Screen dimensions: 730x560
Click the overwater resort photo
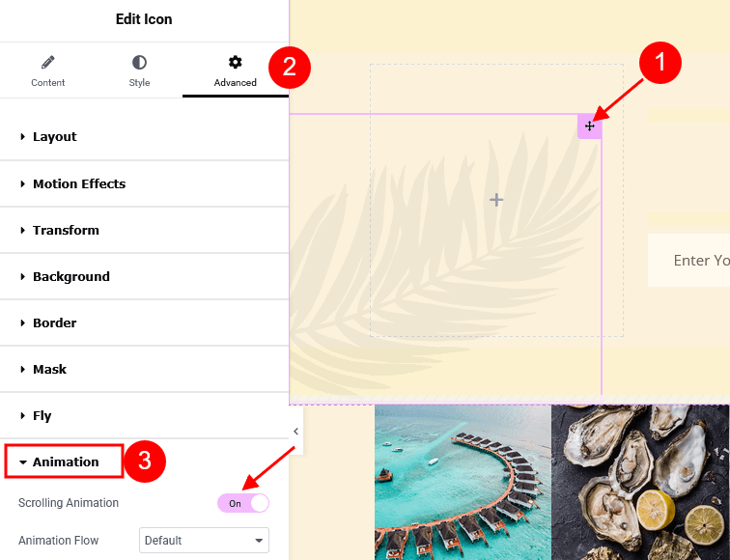tap(463, 482)
